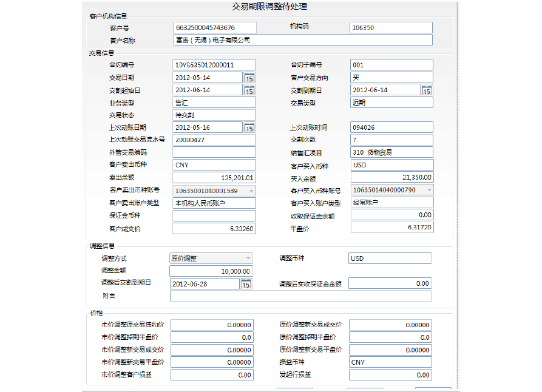Click the 上次动账时间 field 094026
The width and height of the screenshot is (542, 392).
point(391,127)
